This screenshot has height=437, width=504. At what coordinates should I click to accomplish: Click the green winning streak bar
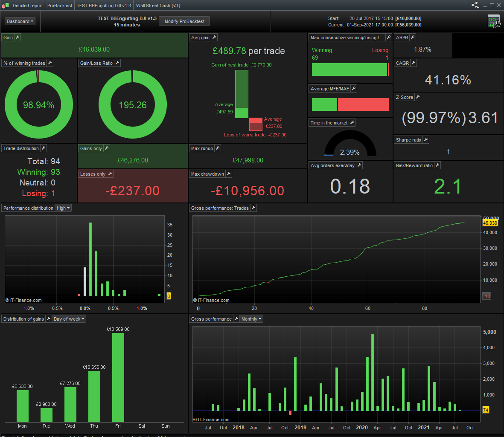click(x=350, y=69)
